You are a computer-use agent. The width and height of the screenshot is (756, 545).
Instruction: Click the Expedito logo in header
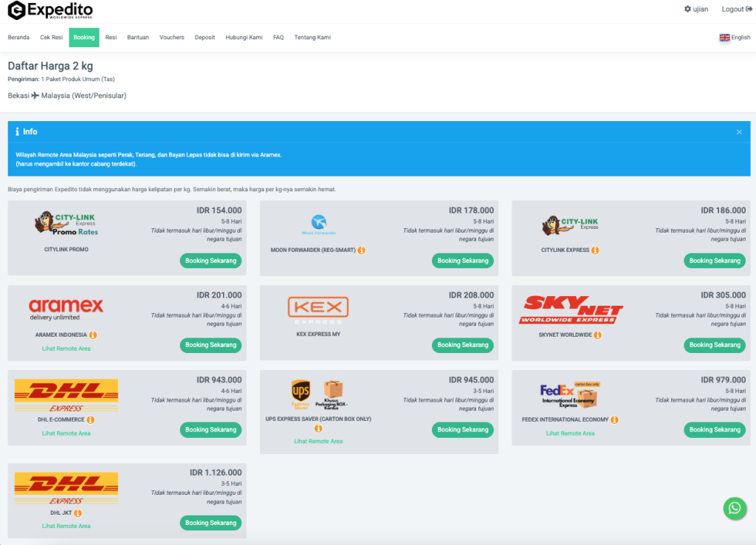click(50, 10)
